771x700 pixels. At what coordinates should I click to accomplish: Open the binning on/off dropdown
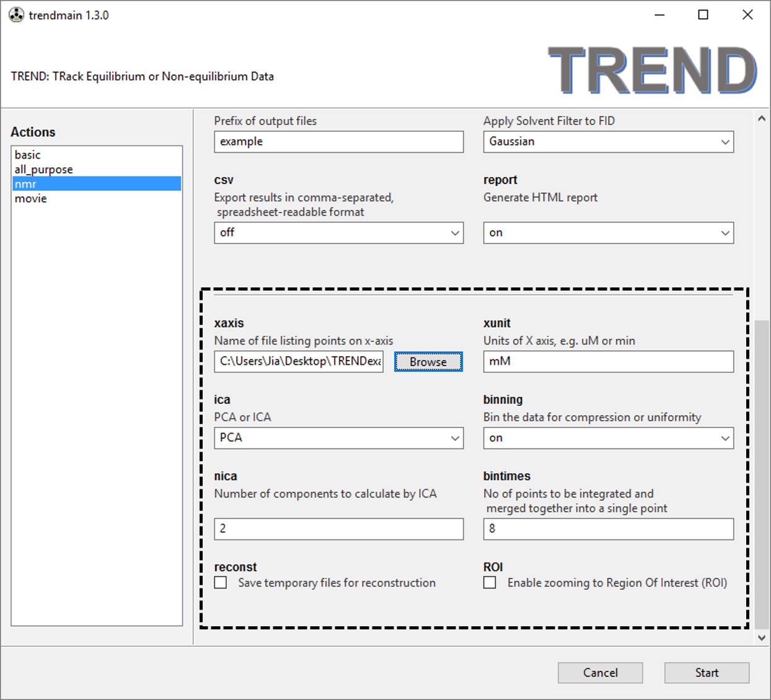coord(608,438)
